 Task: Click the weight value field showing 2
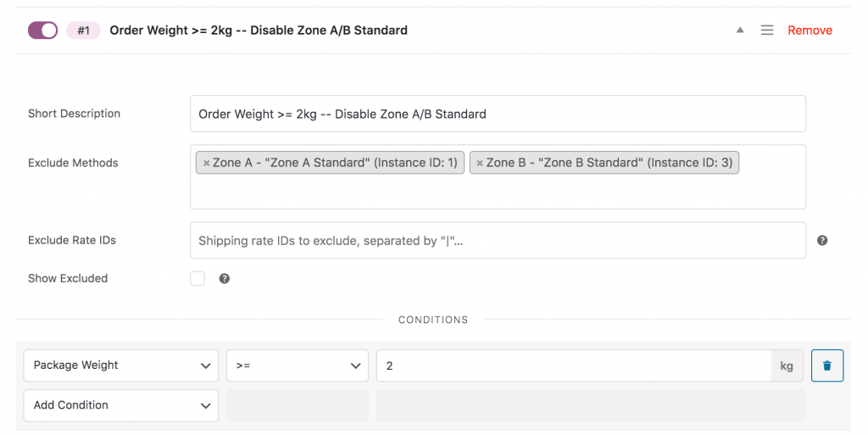coord(574,365)
